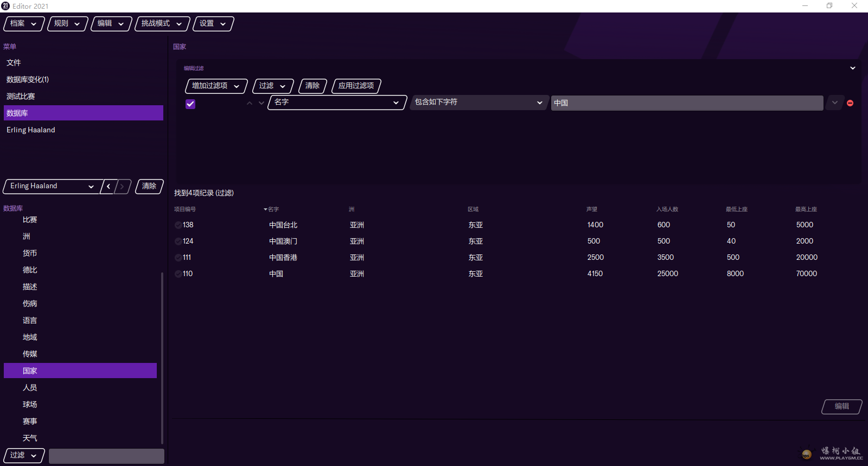Click the history forward arrow button
The image size is (868, 466).
click(x=123, y=186)
